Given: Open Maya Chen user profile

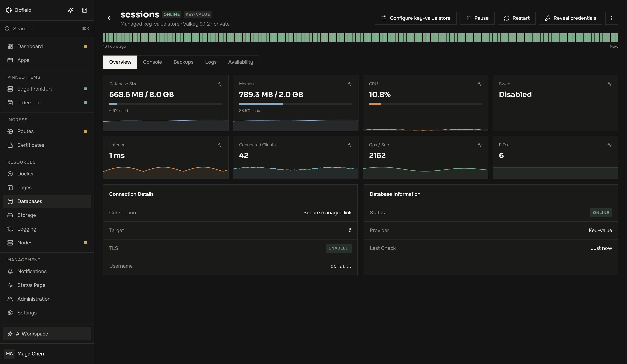Looking at the screenshot, I should point(47,354).
